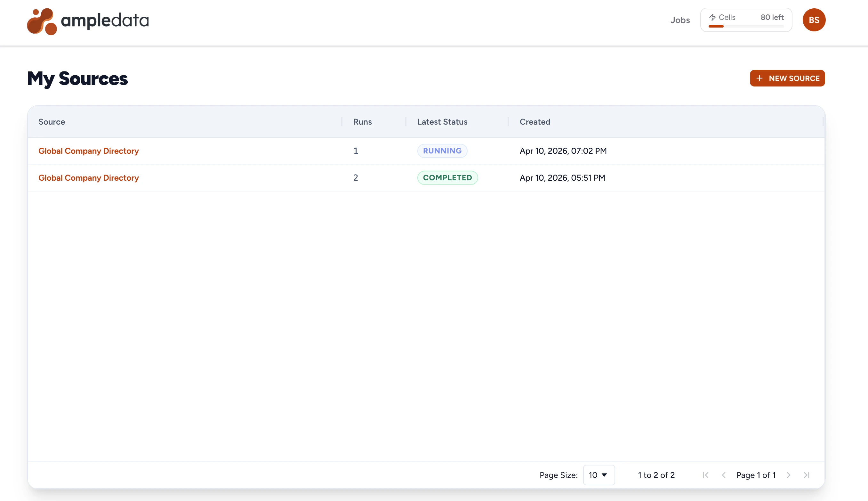The image size is (868, 501).
Task: Click the previous page arrow icon
Action: pos(724,475)
